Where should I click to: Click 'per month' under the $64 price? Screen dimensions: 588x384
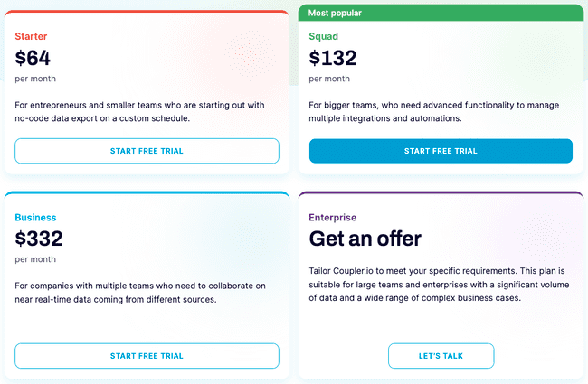tap(33, 79)
